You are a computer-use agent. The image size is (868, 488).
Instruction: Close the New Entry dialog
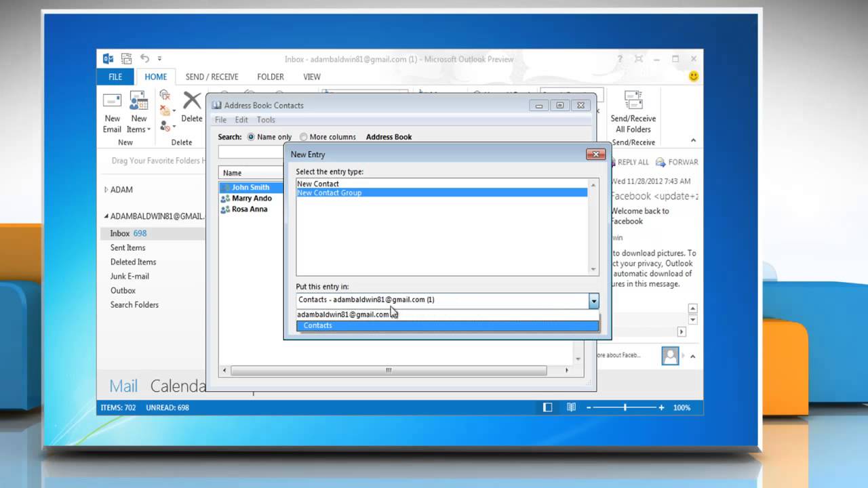click(x=595, y=155)
